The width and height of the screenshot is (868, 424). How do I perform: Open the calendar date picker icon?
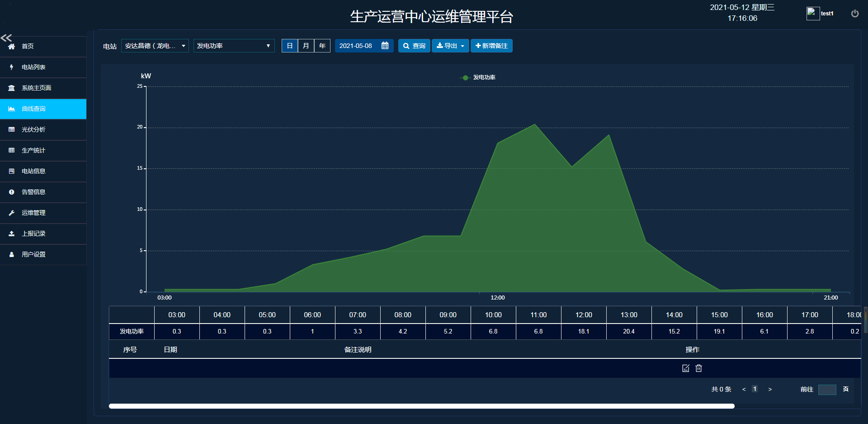pos(385,46)
